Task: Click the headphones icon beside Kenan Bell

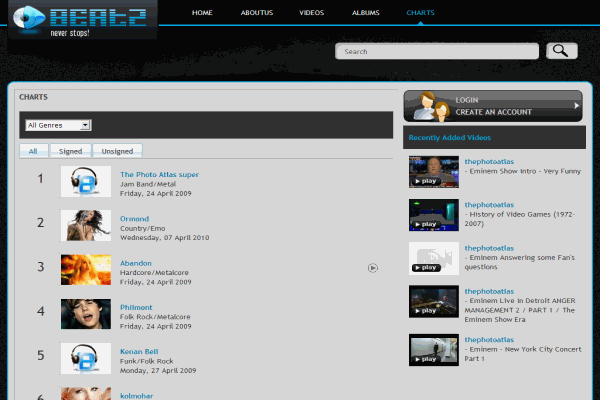Action: (86, 357)
